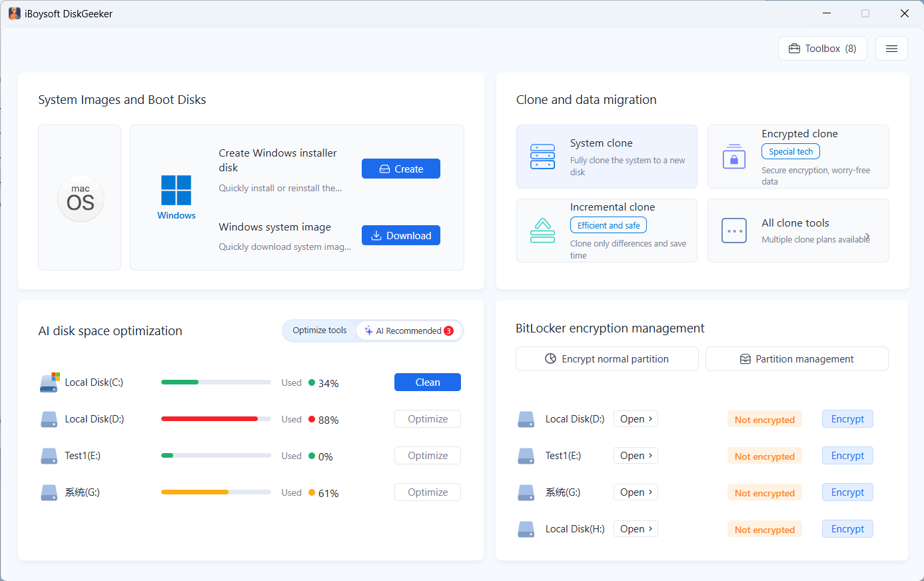Screen dimensions: 924x581
Task: Click Not encrypted status for Local Disk(D:)
Action: 765,420
